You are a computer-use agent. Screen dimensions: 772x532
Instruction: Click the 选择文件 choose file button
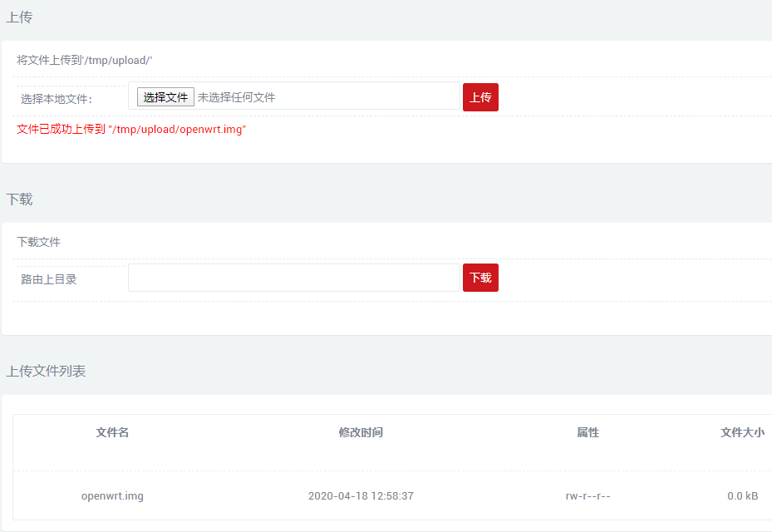tap(165, 97)
